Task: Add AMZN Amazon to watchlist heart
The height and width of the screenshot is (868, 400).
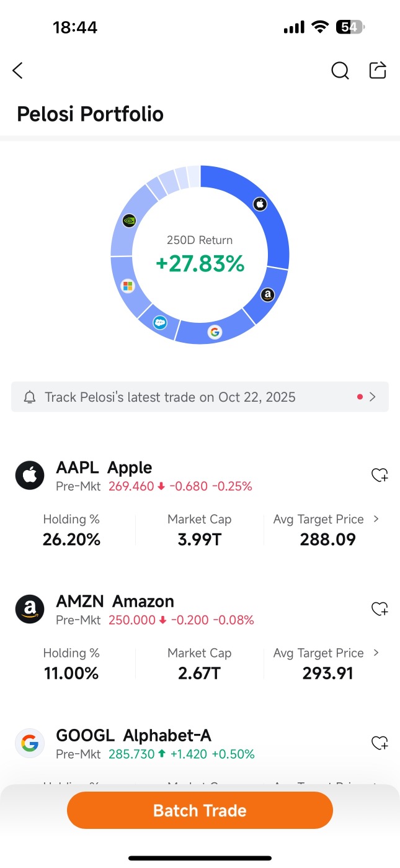Action: [x=379, y=609]
